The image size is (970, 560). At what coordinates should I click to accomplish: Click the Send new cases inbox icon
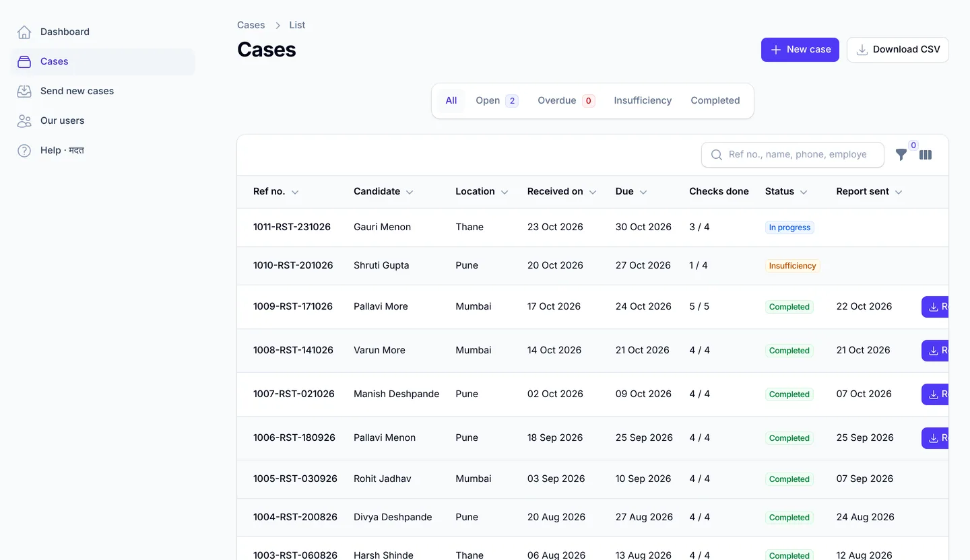click(x=24, y=91)
